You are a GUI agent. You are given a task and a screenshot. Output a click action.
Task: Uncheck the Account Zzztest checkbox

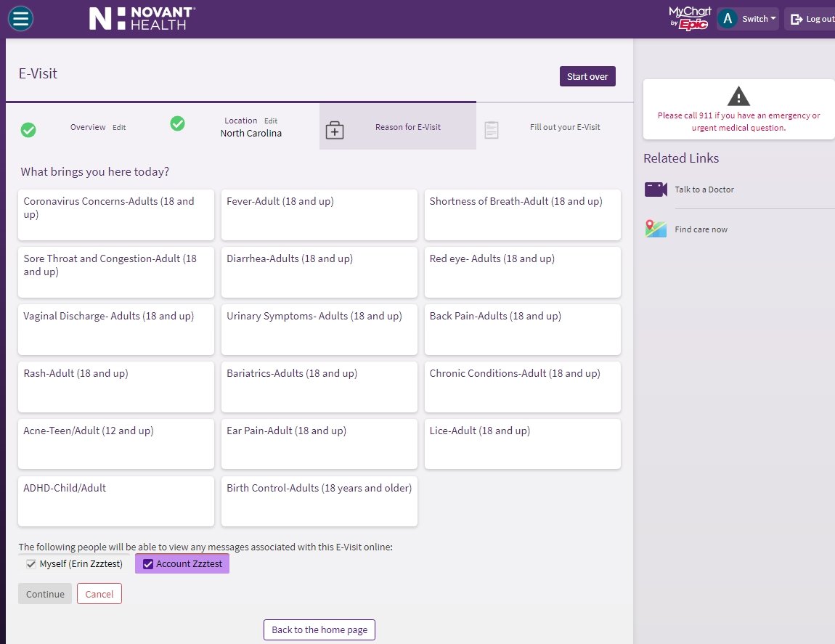tap(148, 563)
